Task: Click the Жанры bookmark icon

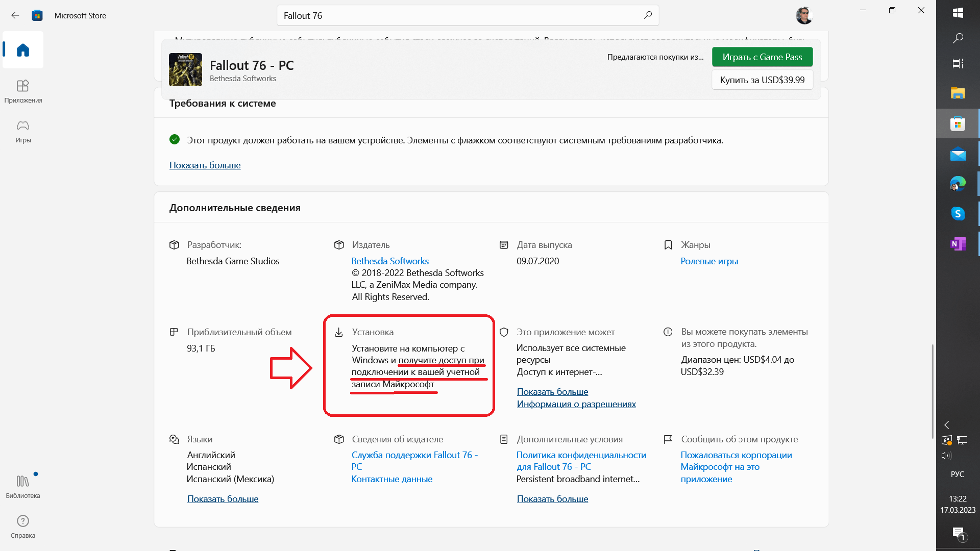Action: 668,245
